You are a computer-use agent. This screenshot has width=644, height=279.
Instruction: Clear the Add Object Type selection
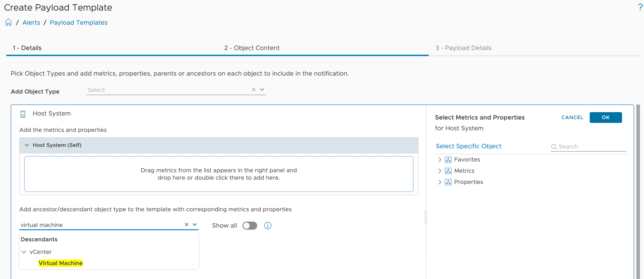[x=254, y=89]
